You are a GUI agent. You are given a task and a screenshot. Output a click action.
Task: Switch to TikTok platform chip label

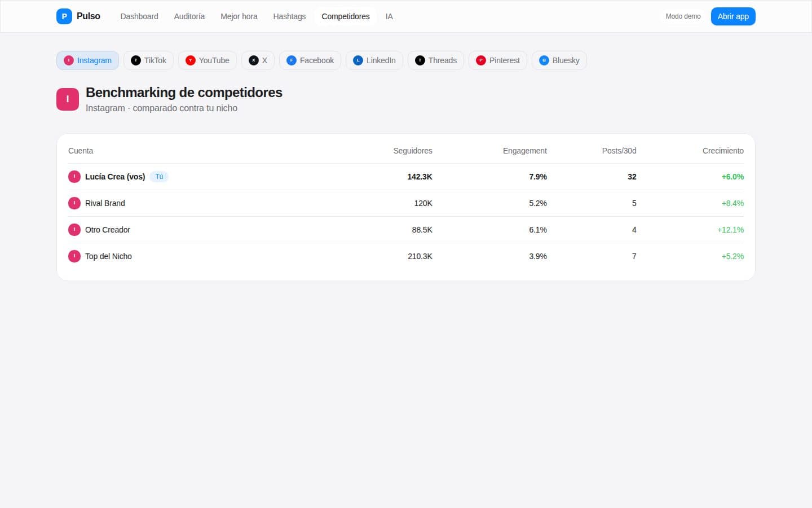point(155,60)
